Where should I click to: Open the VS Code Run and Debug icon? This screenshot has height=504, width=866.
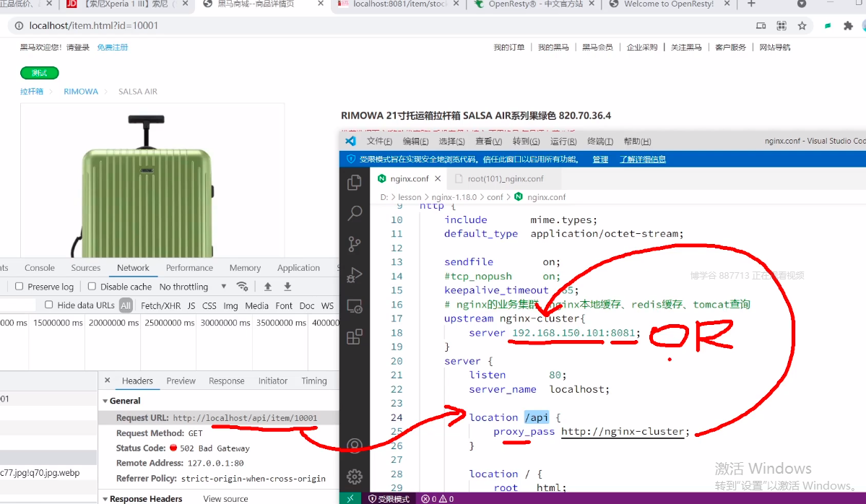[x=355, y=275]
